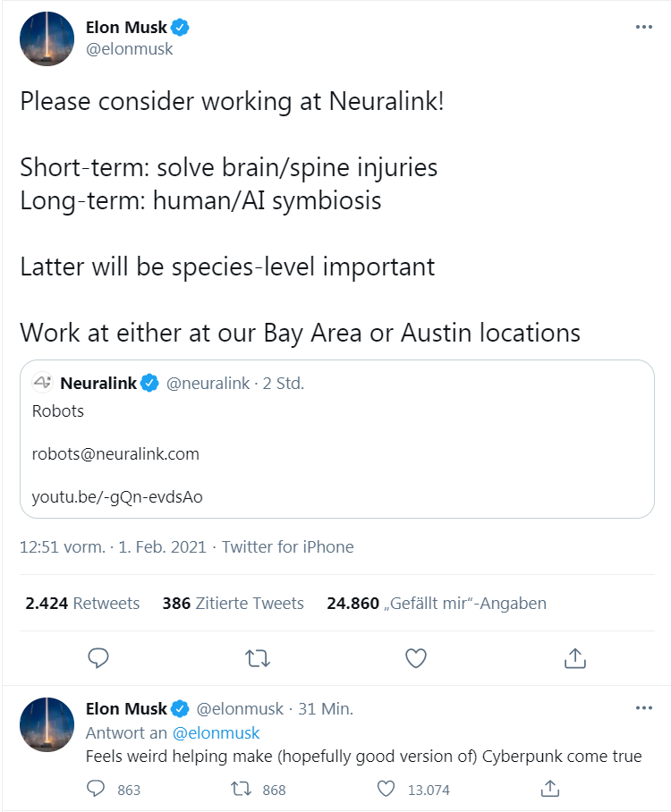Screen dimensions: 671x812
Task: Share the main tweet
Action: tap(575, 659)
